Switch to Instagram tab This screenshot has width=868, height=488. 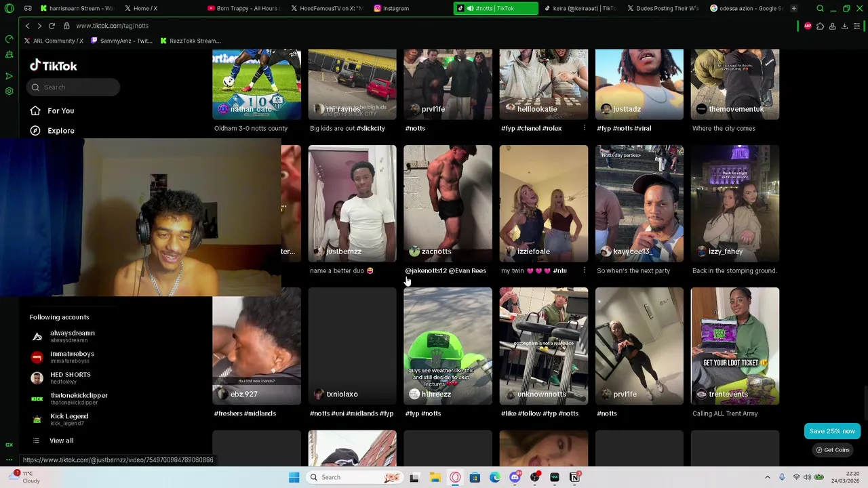[410, 8]
